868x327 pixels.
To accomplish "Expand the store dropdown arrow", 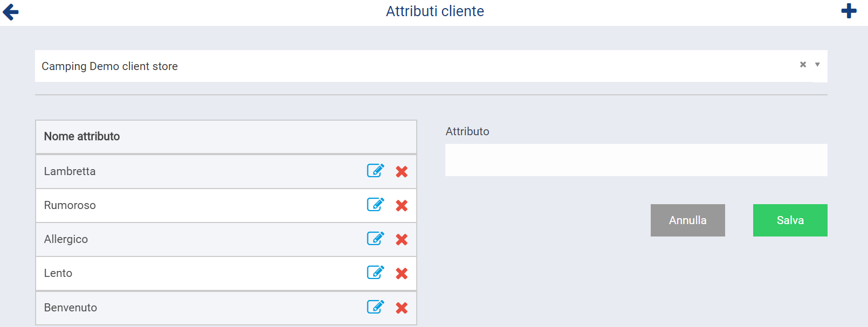I will (x=817, y=65).
